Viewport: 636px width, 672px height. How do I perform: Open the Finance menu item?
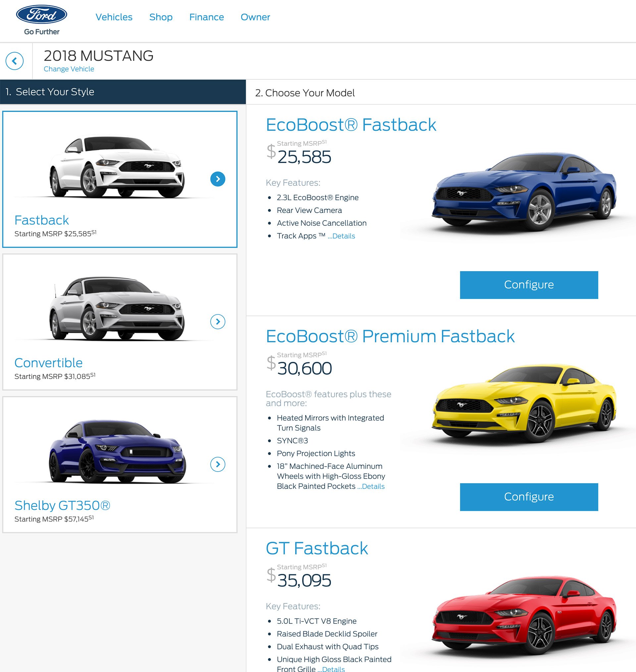coord(205,17)
